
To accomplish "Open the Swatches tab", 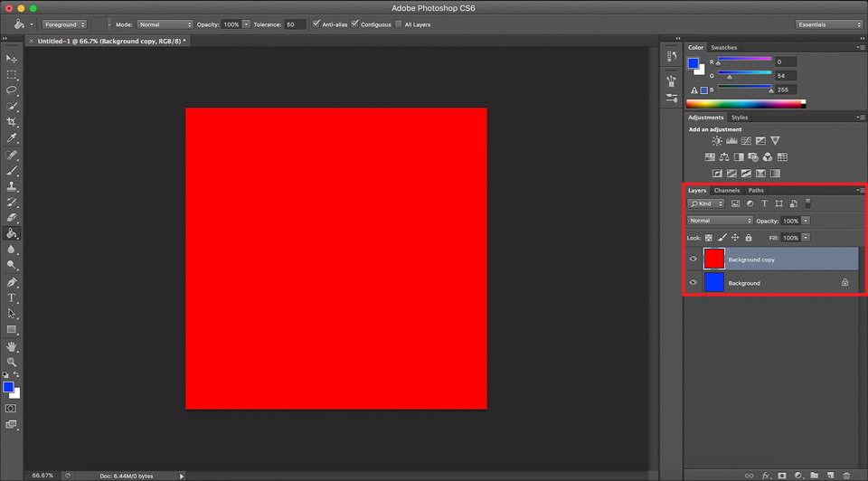I will pos(723,47).
